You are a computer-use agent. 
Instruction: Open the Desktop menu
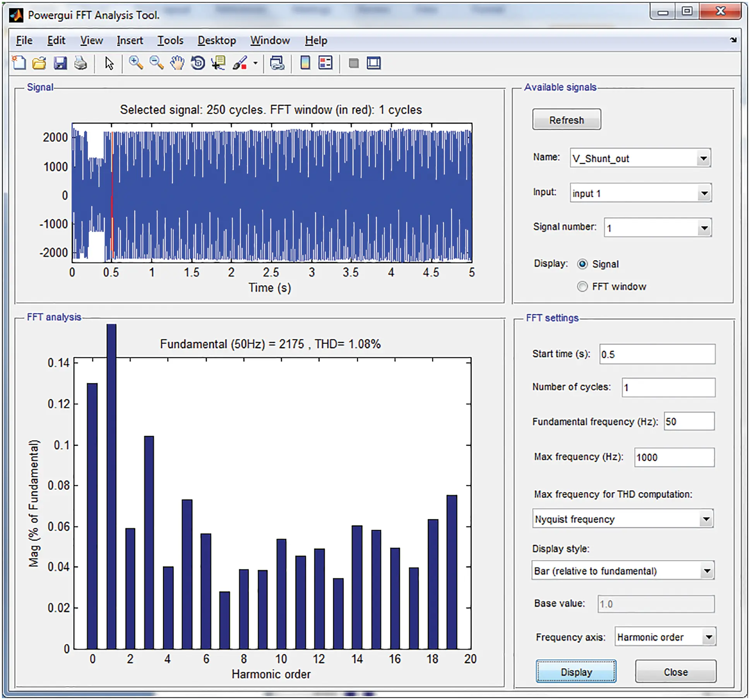217,40
